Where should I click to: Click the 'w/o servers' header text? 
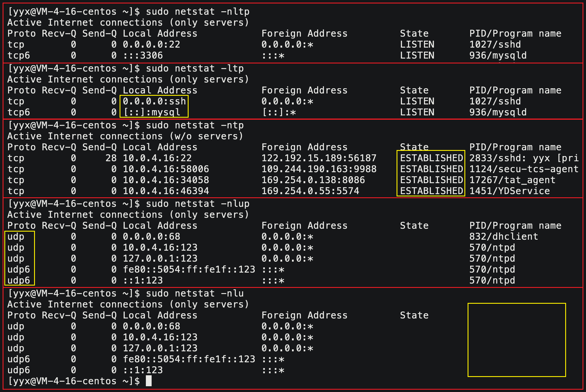click(206, 136)
